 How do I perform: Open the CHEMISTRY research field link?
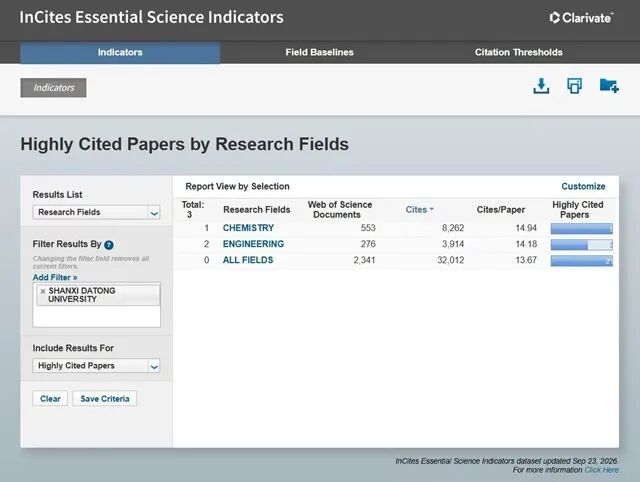pyautogui.click(x=248, y=228)
